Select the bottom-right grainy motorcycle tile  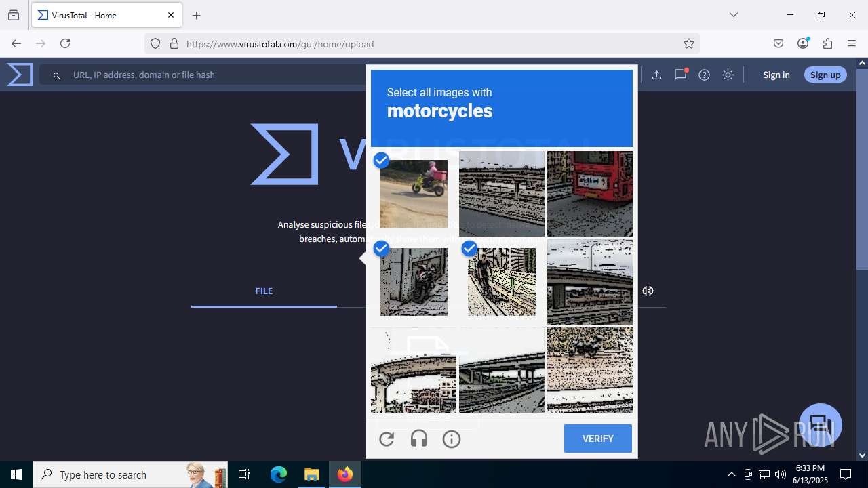(x=590, y=370)
